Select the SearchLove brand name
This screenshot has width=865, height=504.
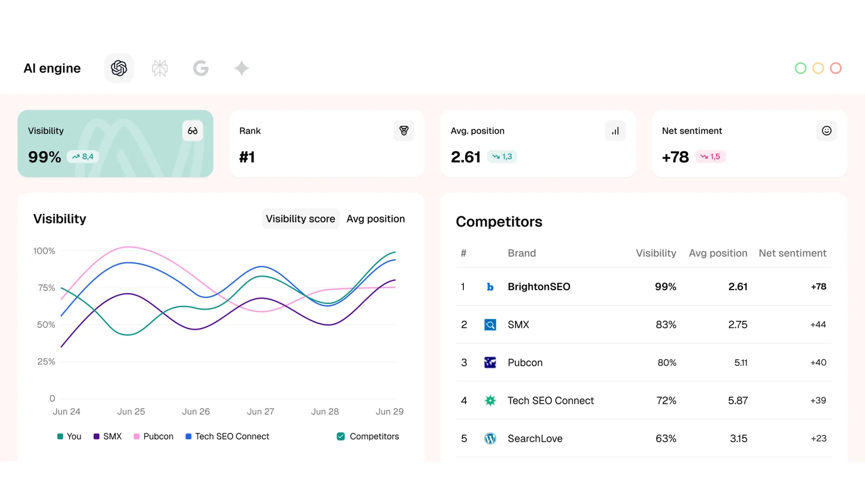pos(535,439)
